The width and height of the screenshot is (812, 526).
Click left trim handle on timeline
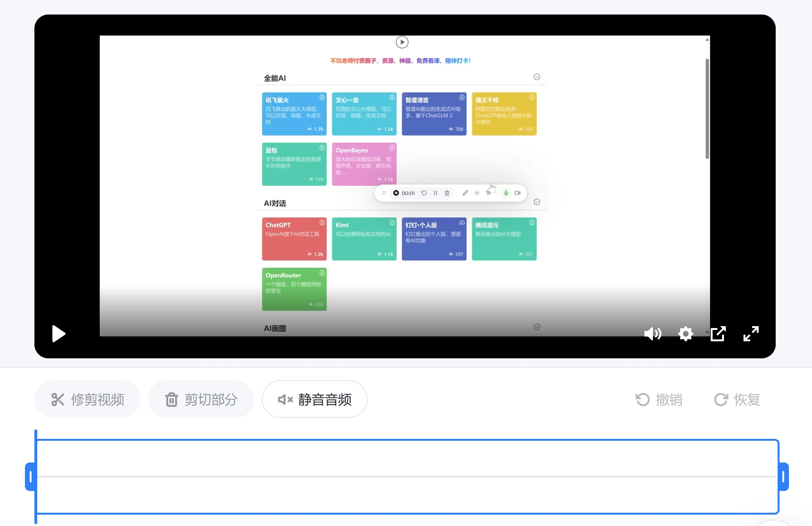pyautogui.click(x=30, y=476)
